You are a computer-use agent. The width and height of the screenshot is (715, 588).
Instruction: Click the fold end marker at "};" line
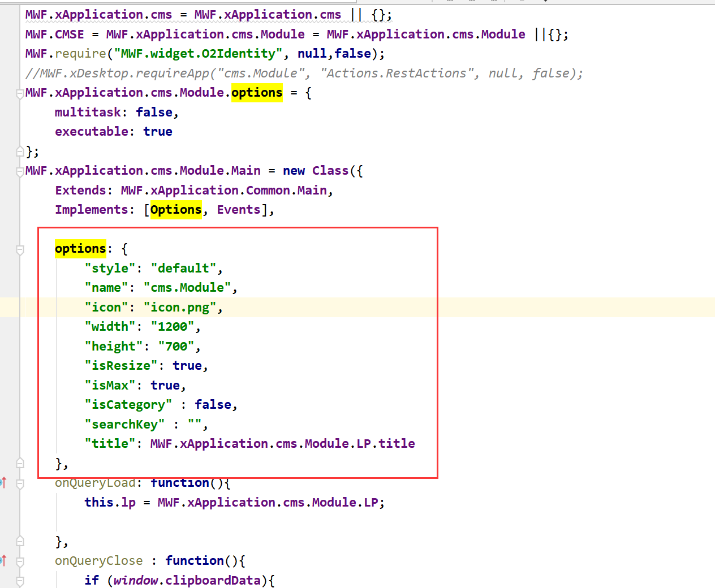point(20,151)
